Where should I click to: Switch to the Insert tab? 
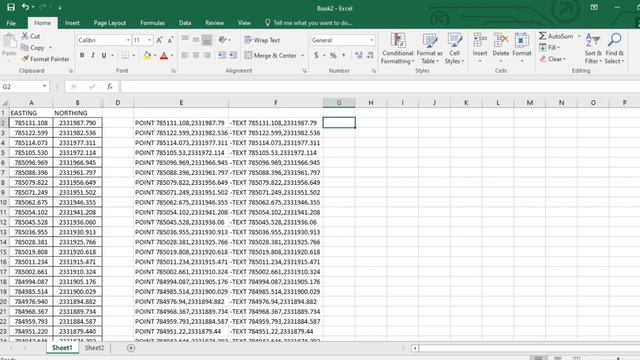pyautogui.click(x=72, y=23)
